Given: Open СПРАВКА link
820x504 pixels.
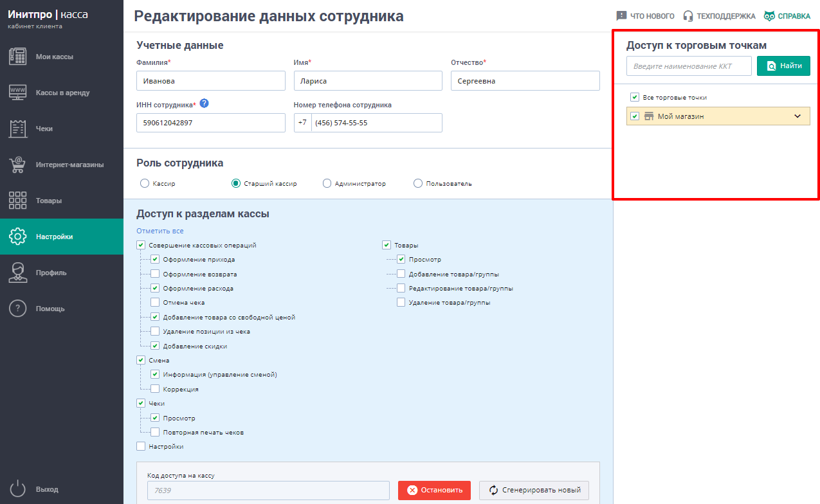Looking at the screenshot, I should tap(787, 16).
